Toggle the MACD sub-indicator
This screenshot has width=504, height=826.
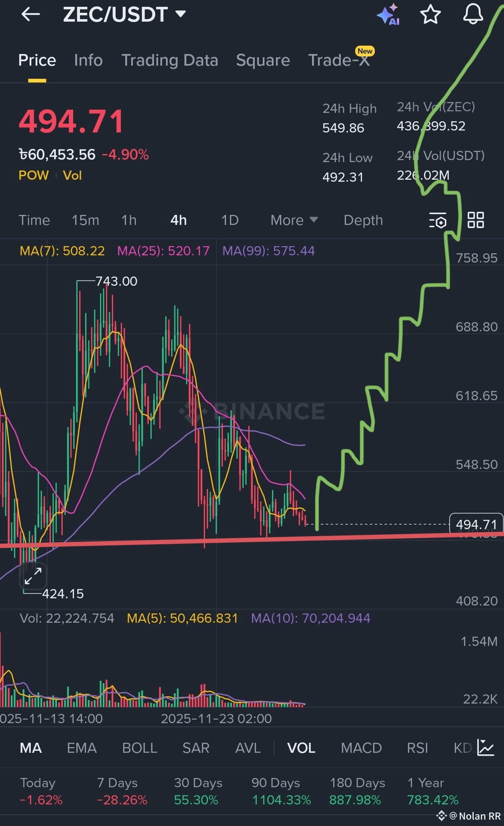(x=362, y=748)
